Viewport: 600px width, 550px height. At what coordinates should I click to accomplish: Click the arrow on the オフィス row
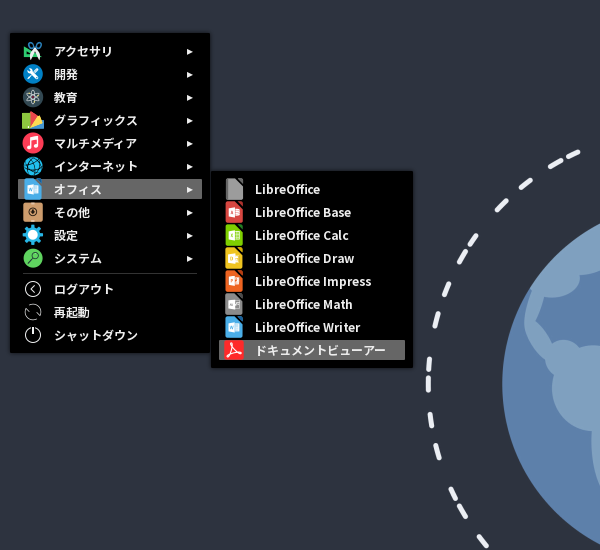[189, 189]
